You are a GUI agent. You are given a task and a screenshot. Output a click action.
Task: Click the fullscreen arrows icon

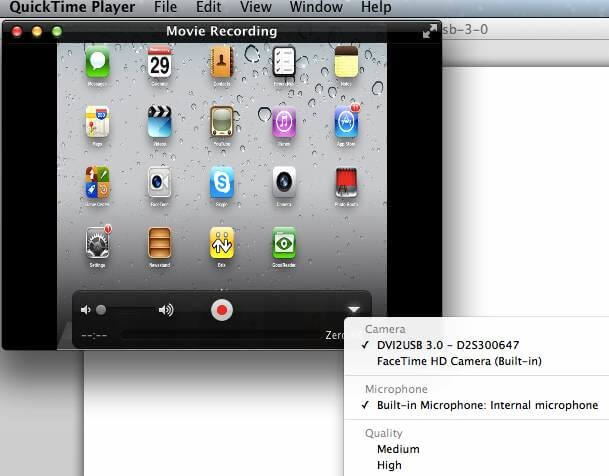[430, 31]
